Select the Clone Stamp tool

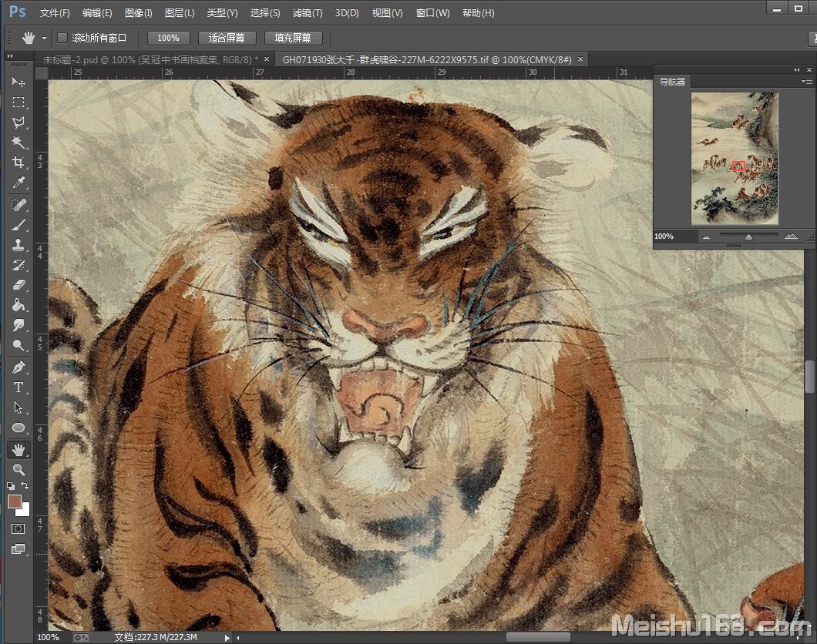click(x=18, y=245)
